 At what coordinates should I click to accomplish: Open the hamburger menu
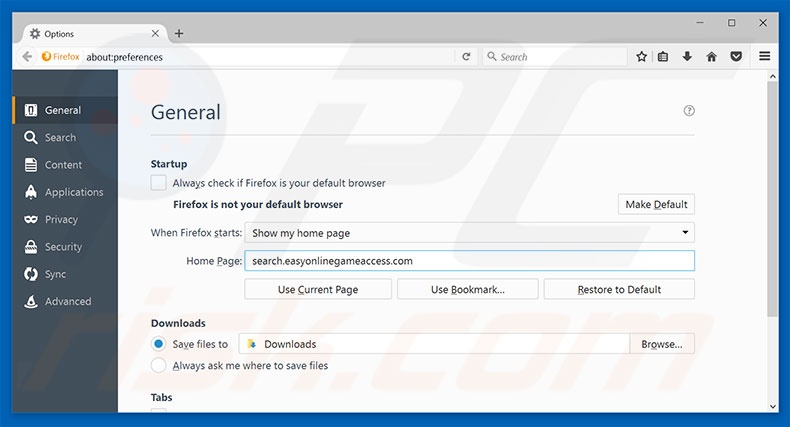pyautogui.click(x=764, y=56)
